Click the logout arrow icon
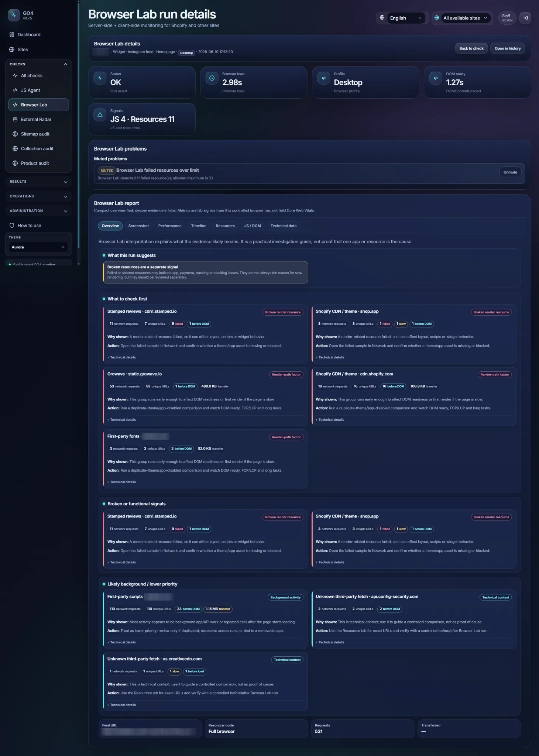539x756 pixels. [x=525, y=18]
